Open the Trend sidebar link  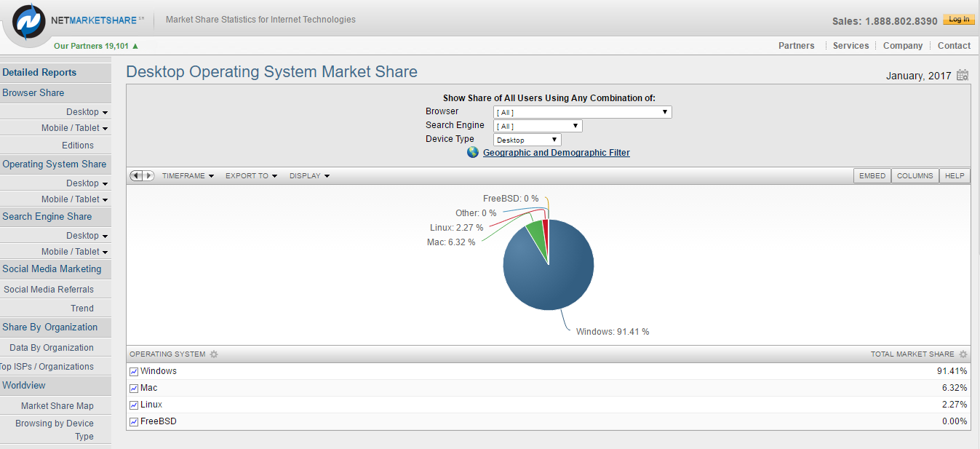point(82,309)
